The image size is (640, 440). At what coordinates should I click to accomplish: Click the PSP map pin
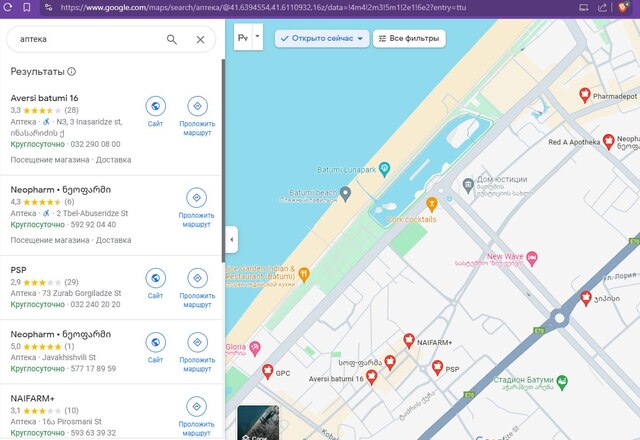(x=437, y=367)
